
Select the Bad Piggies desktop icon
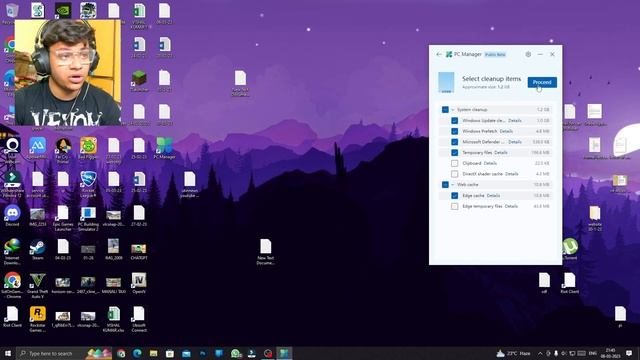tap(88, 149)
